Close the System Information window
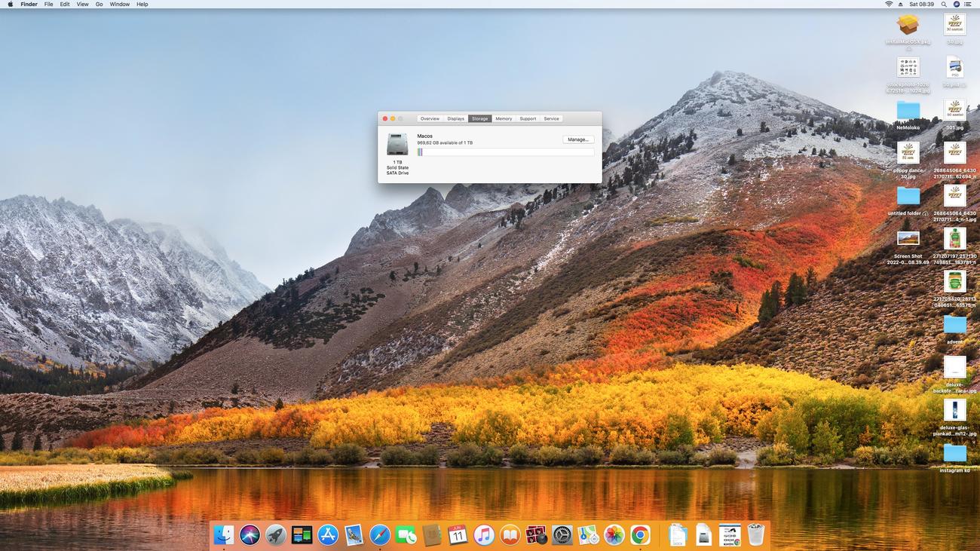This screenshot has height=551, width=980. 384,118
